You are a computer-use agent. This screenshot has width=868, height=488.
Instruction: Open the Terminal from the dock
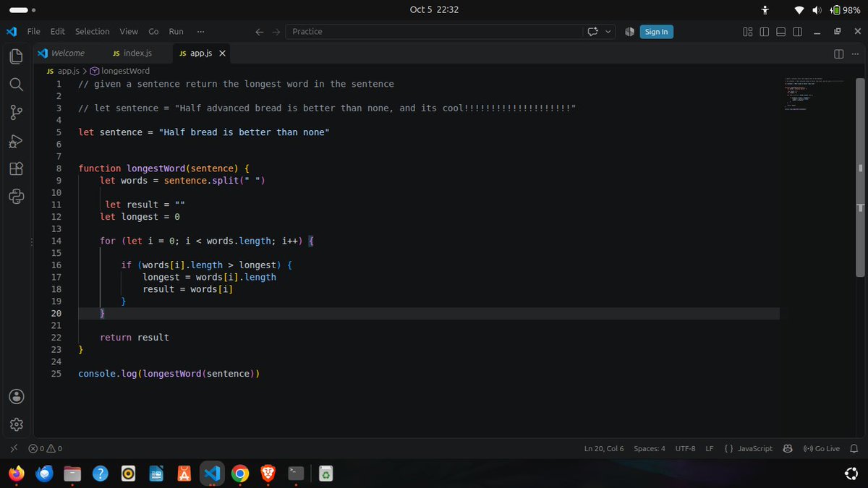[x=296, y=473]
